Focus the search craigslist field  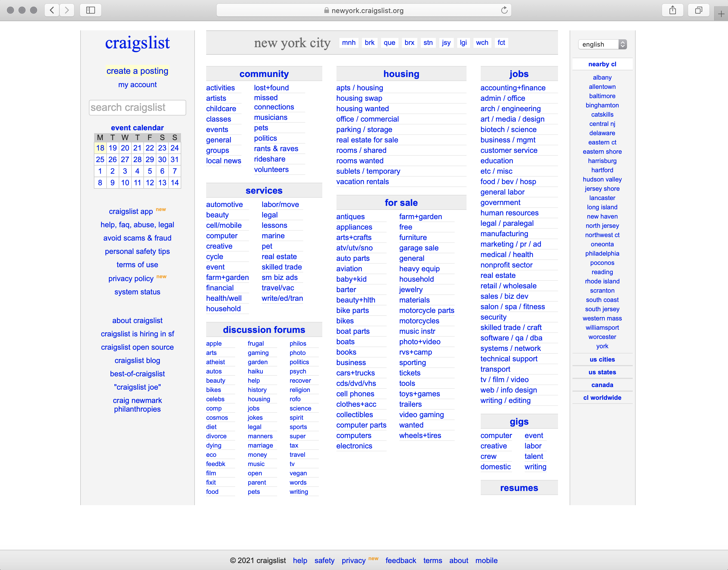click(137, 107)
